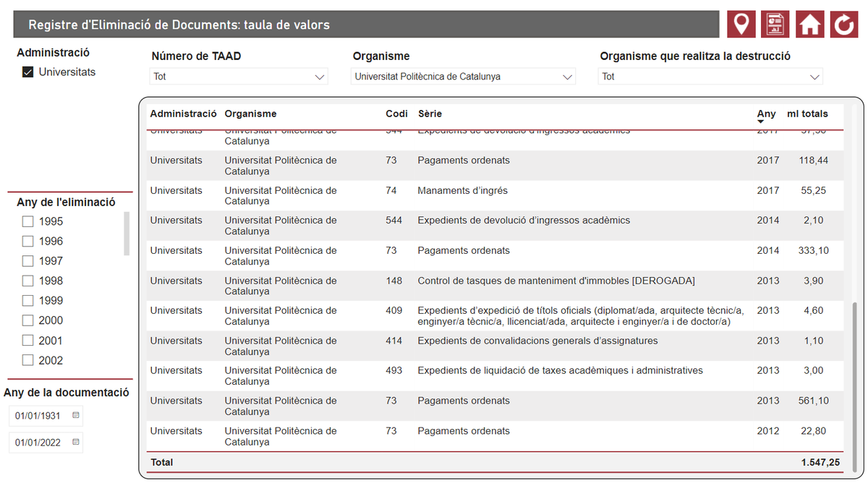Check the 2002 elimination year box
This screenshot has height=486, width=868.
point(28,360)
